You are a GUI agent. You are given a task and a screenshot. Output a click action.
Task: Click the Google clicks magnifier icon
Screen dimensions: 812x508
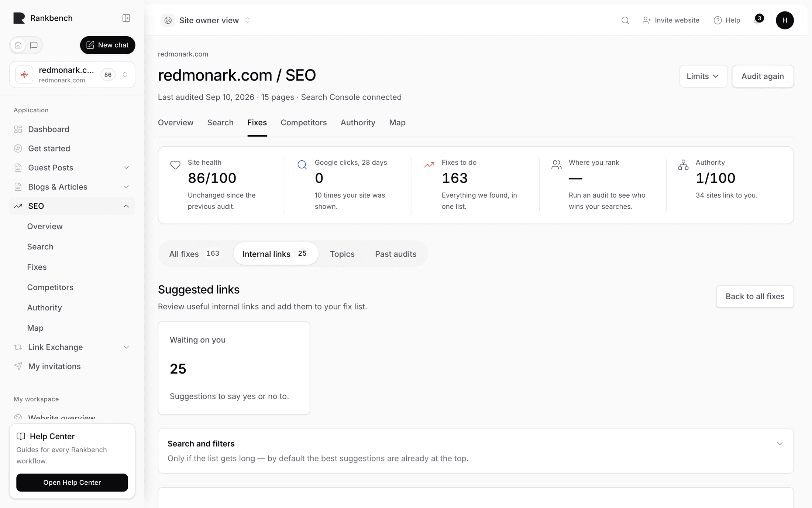[302, 165]
